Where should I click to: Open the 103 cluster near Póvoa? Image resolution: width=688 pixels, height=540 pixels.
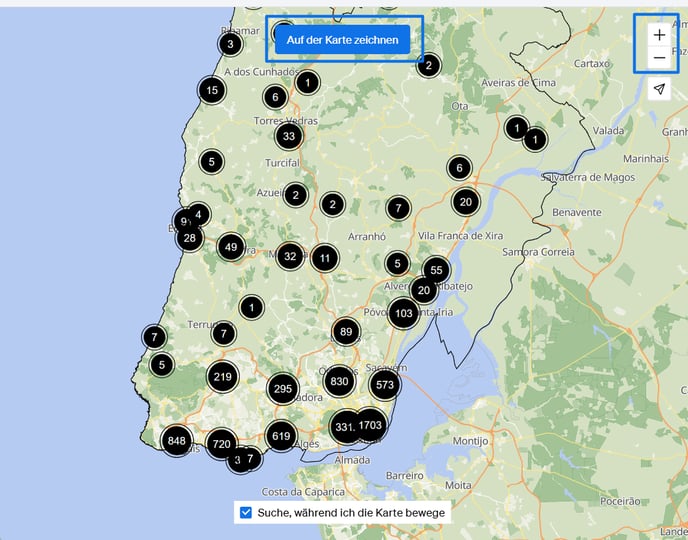tap(404, 313)
